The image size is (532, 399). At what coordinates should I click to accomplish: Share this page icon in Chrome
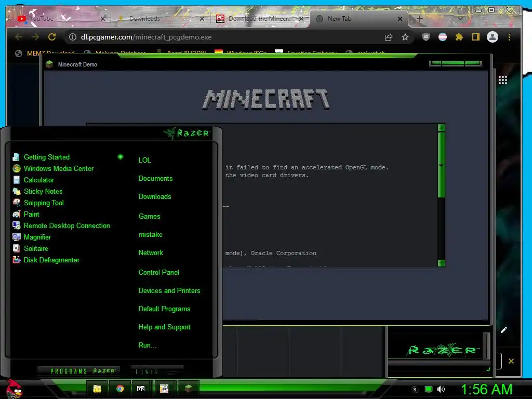(x=389, y=37)
